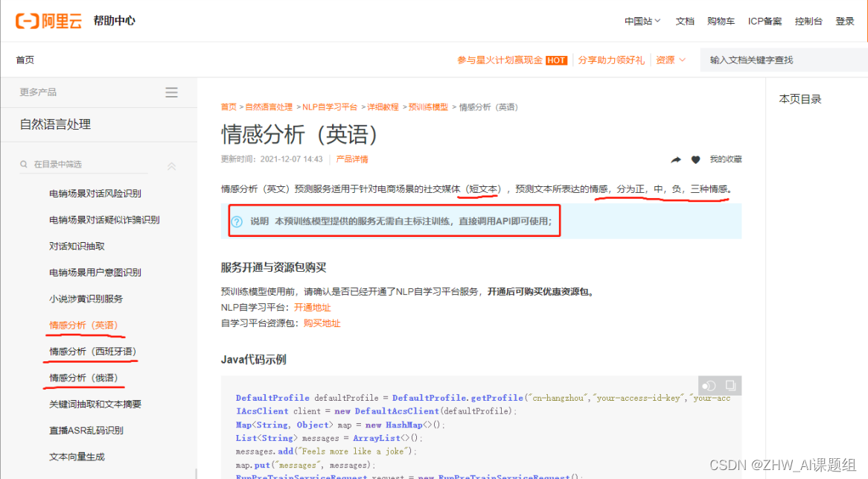Viewport: 868px width, 479px height.
Task: Select 情感分析（俄语） in sidebar
Action: pos(83,378)
